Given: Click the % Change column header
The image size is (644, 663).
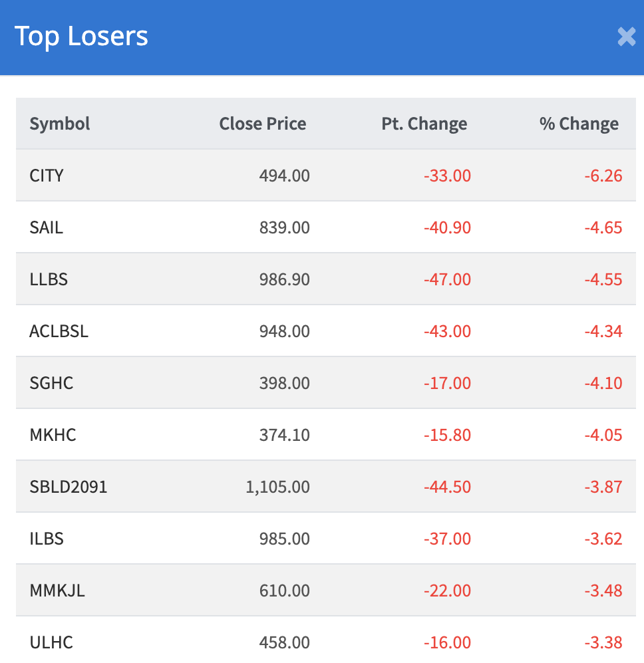Looking at the screenshot, I should 579,124.
